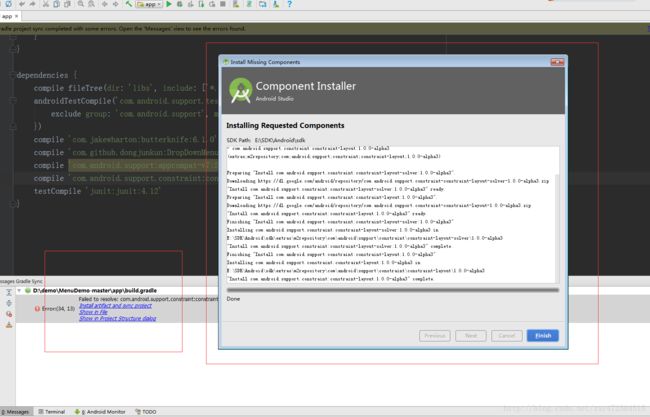Click the toolbar icon right after the Debug icon
Screen dimensions: 650x417
[190, 4]
